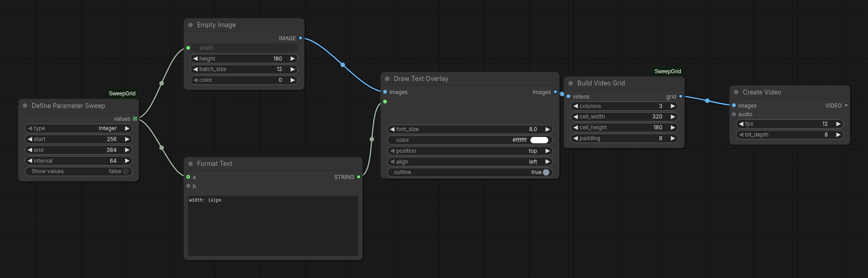The width and height of the screenshot is (868, 278).
Task: Toggle the outline switch in Draw Text Overlay
Action: (x=546, y=172)
